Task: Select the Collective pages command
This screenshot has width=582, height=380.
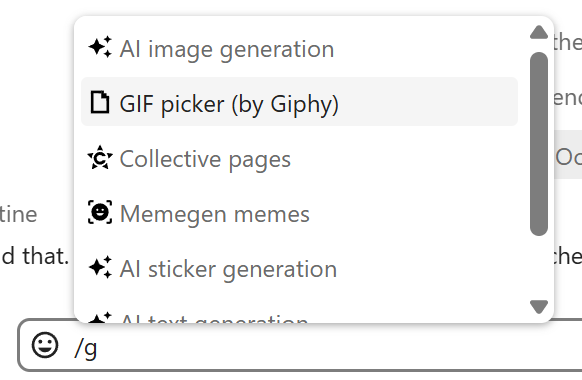Action: 299,157
